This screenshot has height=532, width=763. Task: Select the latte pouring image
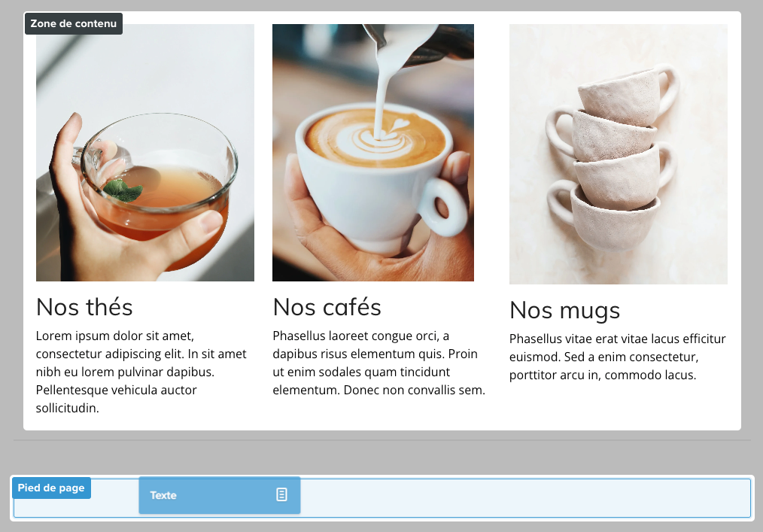tap(372, 152)
